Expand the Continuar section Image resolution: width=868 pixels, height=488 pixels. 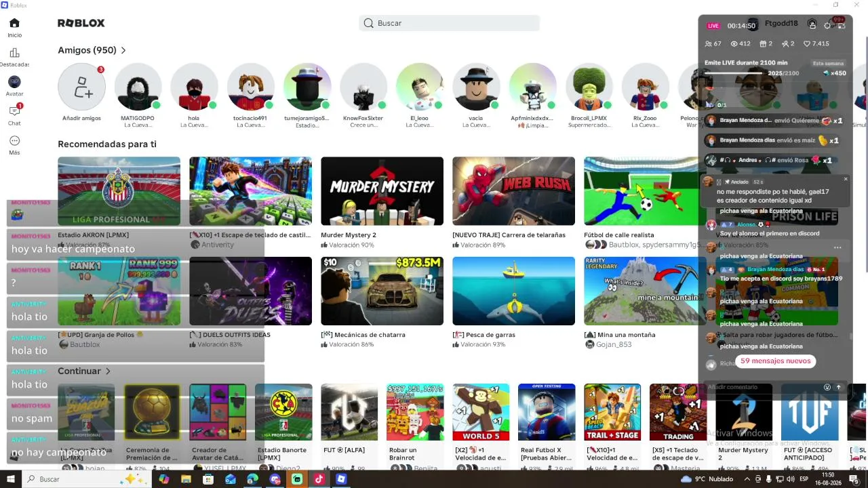click(84, 371)
